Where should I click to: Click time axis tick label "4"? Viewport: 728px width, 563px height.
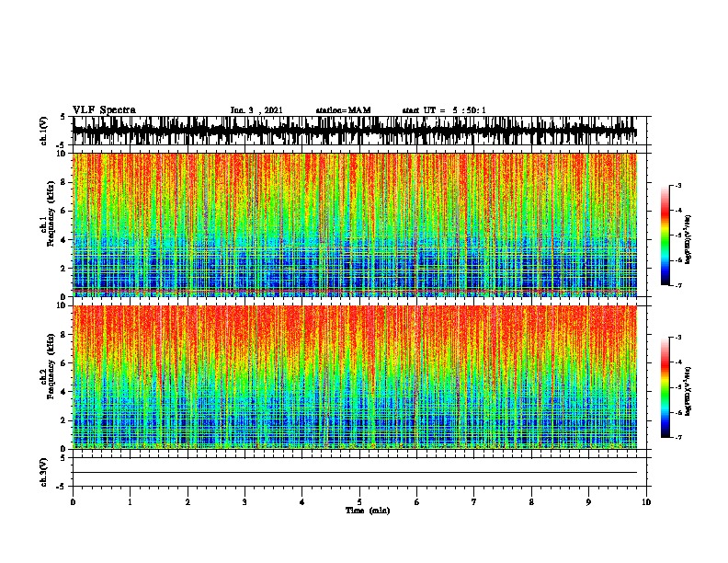(x=302, y=502)
